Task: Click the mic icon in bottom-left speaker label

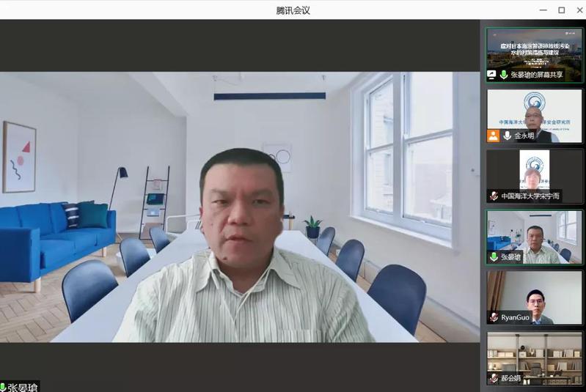Action: coord(3,387)
